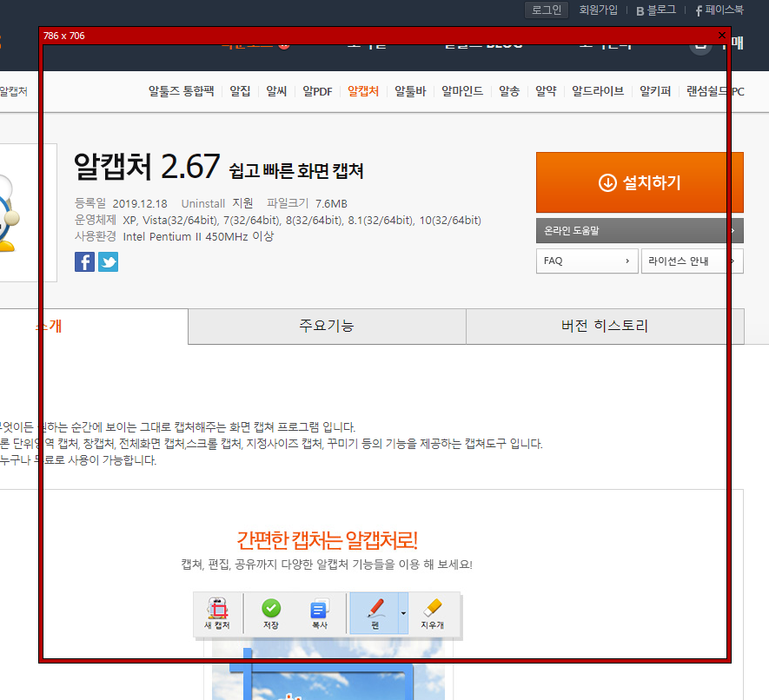Select 알드라이브 in product menu

point(597,91)
